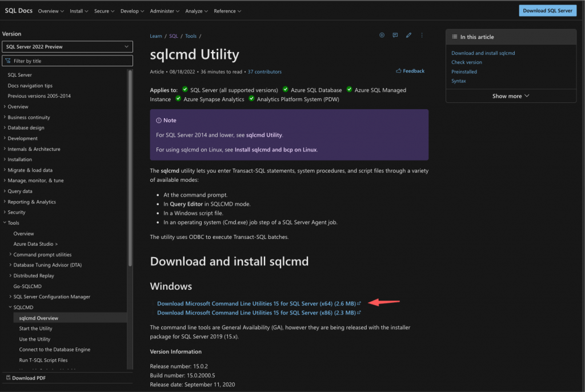Open the more options vertical dots menu
Screen dimensions: 585x392
click(422, 35)
